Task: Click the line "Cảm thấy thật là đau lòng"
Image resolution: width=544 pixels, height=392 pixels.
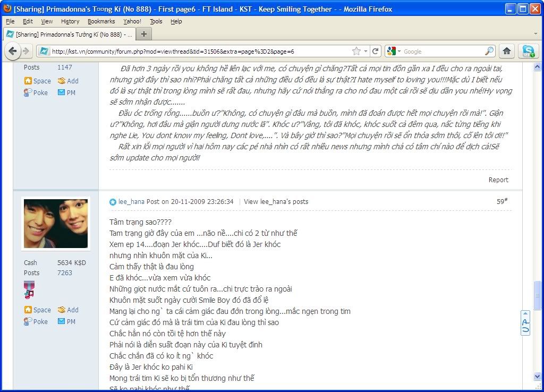Action: coord(151,267)
